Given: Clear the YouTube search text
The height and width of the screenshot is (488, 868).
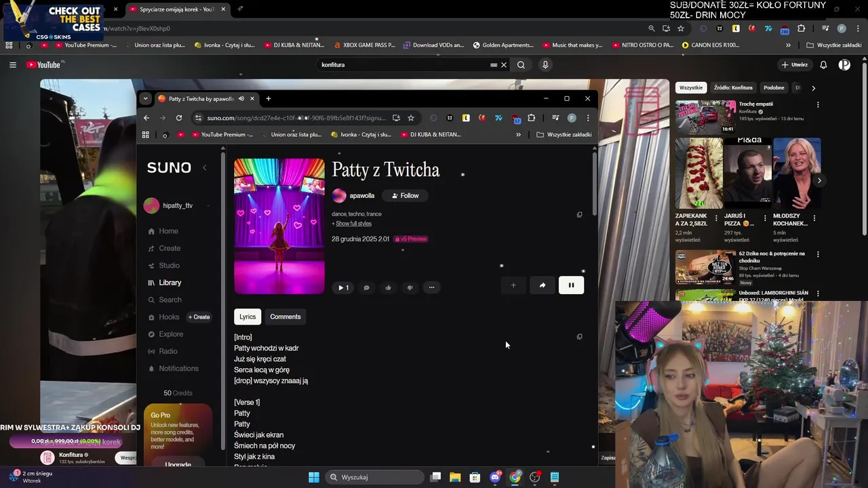Looking at the screenshot, I should pos(504,65).
